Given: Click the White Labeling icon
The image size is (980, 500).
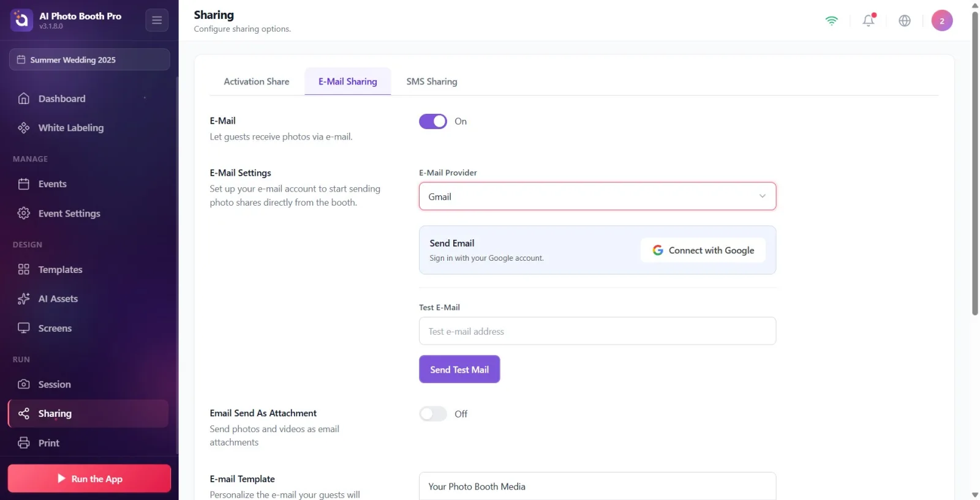Looking at the screenshot, I should click(x=24, y=128).
